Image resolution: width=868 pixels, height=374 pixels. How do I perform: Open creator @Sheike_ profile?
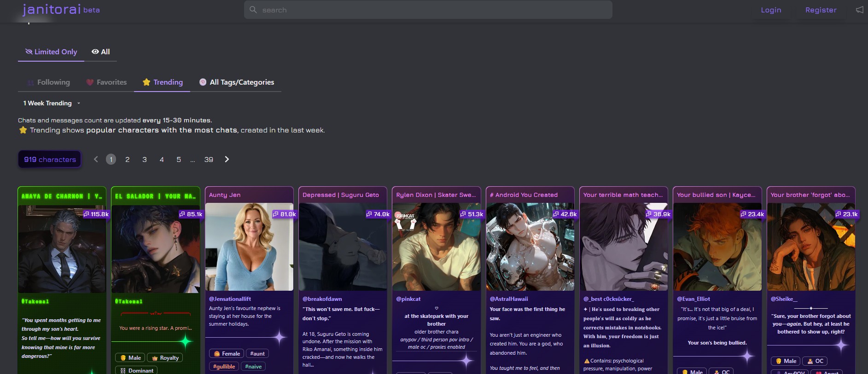point(784,299)
